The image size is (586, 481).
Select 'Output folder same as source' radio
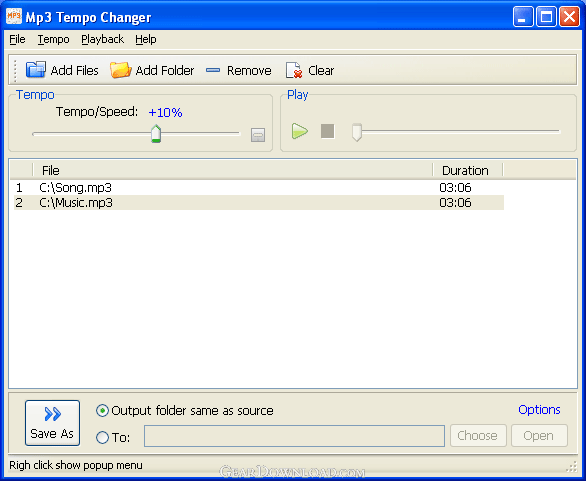click(102, 411)
